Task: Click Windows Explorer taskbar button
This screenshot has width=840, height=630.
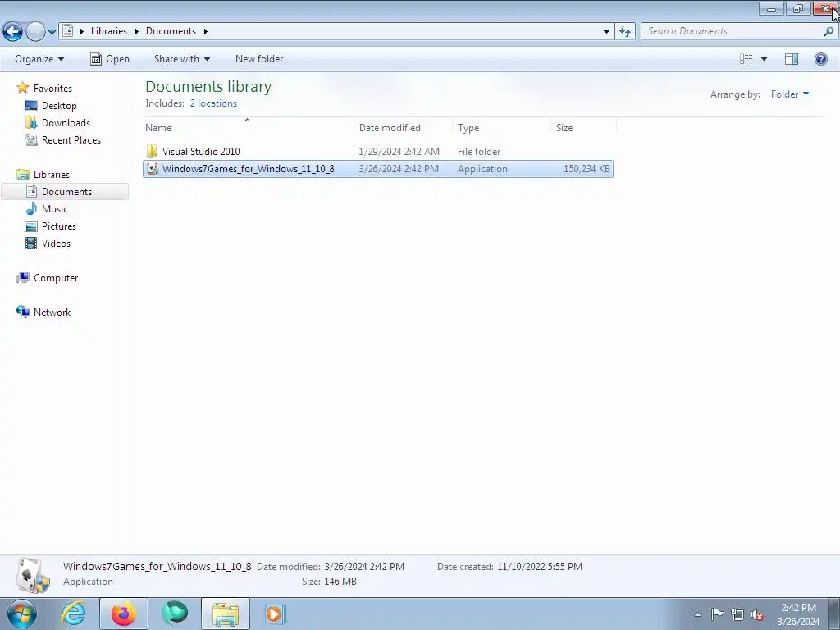Action: point(226,614)
